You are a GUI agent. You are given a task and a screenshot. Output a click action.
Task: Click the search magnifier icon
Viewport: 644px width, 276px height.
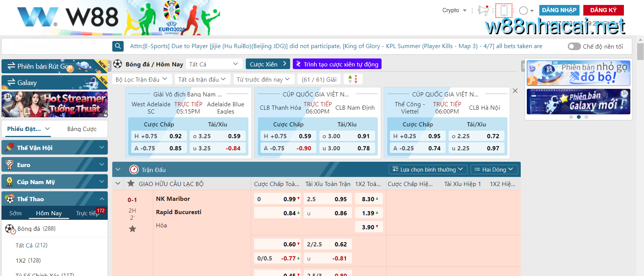(118, 46)
